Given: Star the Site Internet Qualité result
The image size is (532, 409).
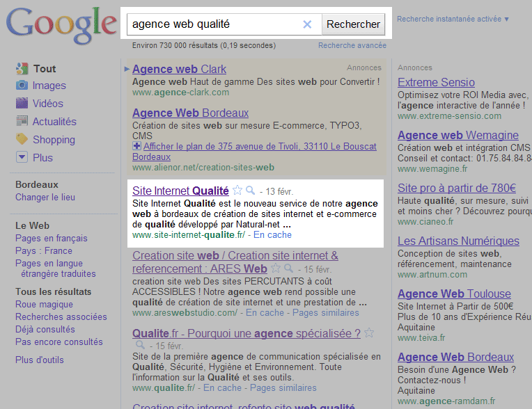Looking at the screenshot, I should [x=237, y=190].
